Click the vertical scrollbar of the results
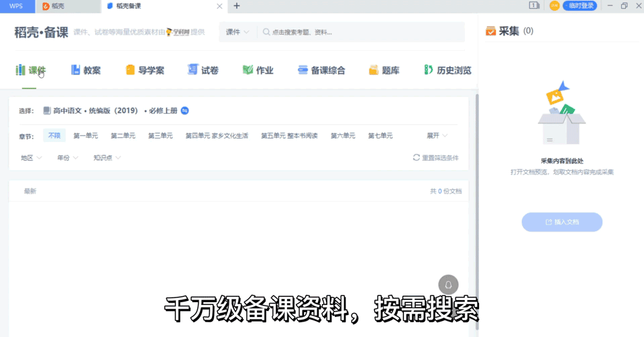 [477, 212]
